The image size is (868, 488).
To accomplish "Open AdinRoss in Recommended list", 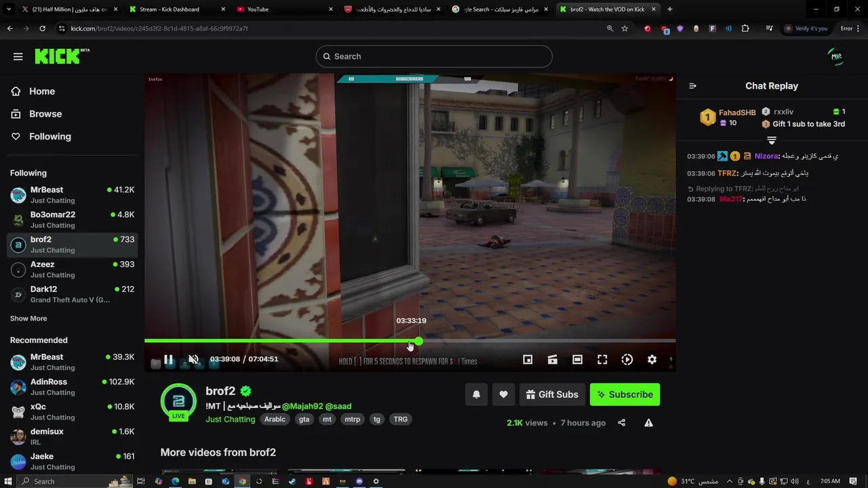I will pyautogui.click(x=71, y=387).
